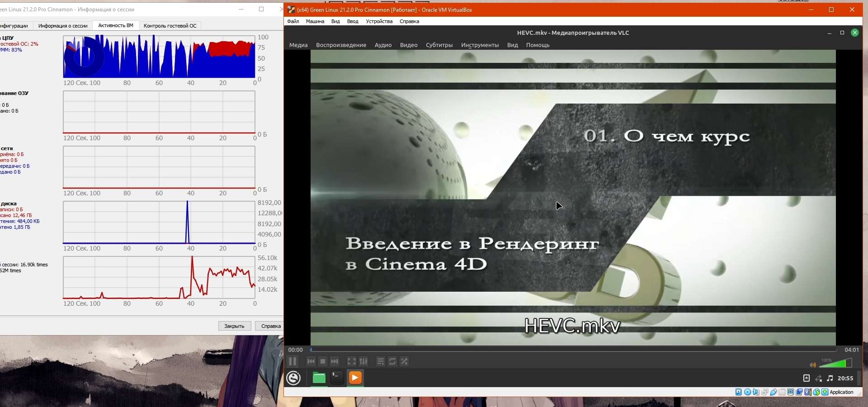868x407 pixels.
Task: Open network applet in guest tray
Action: tap(819, 378)
